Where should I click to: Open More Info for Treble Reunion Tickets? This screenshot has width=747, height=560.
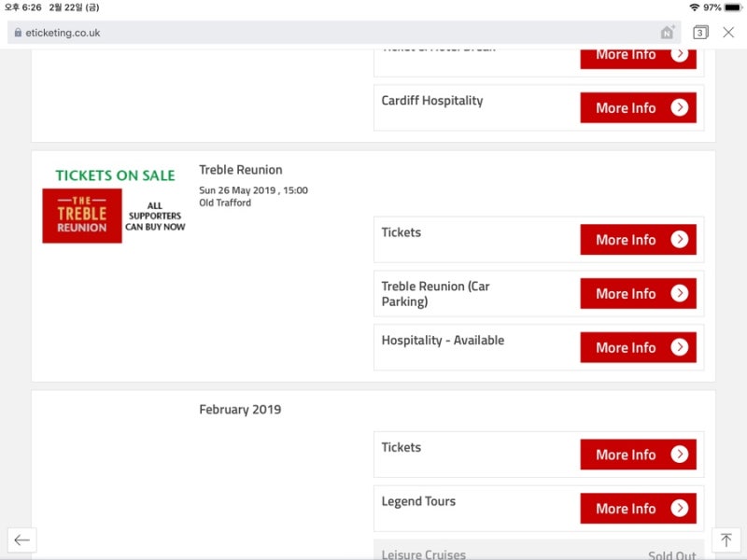[638, 240]
